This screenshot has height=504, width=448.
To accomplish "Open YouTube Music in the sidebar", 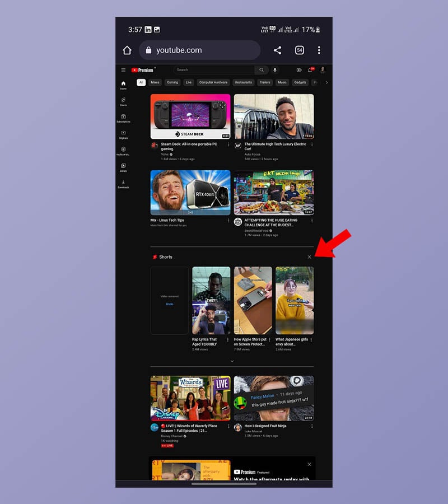I will [123, 151].
